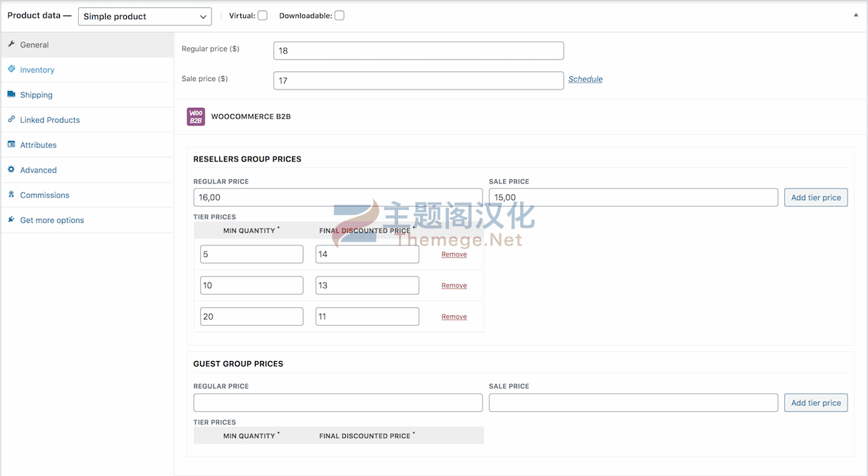Click Resellers regular price field 16,00
Viewport: 868px width, 476px height.
click(x=337, y=197)
